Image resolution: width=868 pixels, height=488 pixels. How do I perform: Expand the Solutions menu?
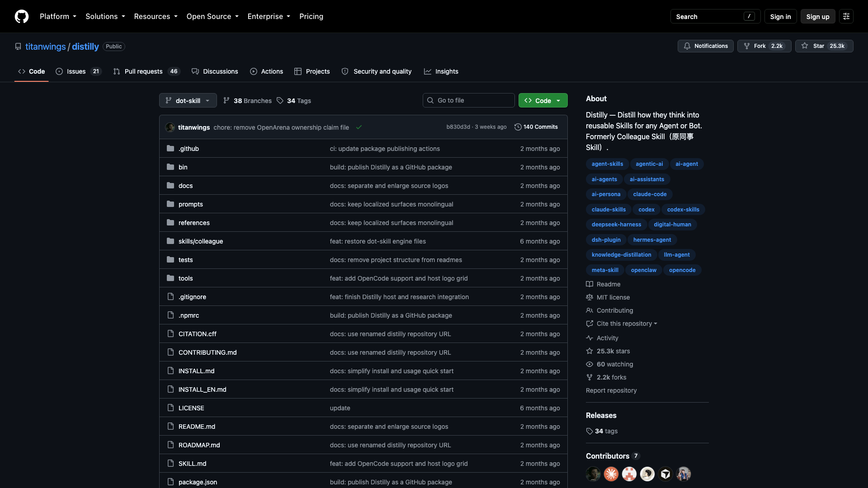coord(105,16)
